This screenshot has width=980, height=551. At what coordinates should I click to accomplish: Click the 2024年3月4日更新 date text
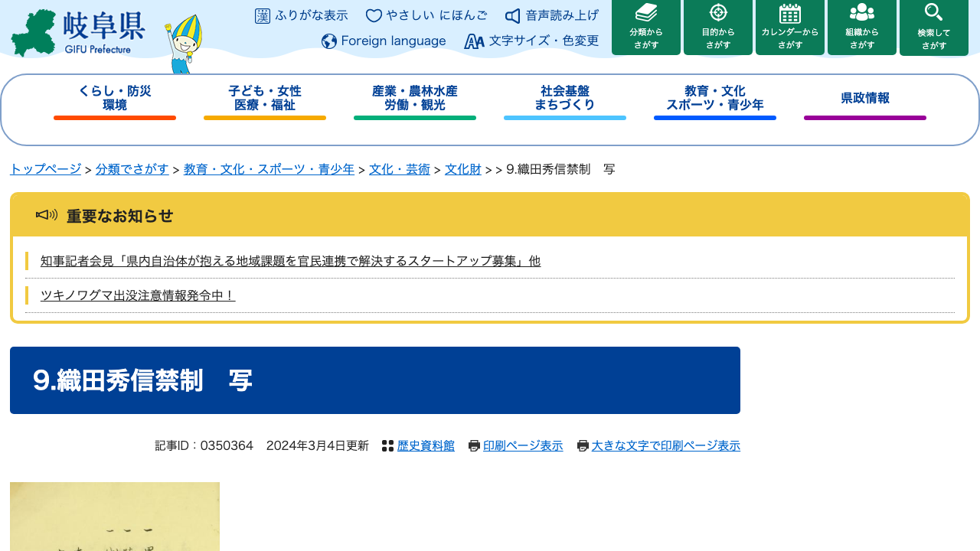pyautogui.click(x=318, y=445)
